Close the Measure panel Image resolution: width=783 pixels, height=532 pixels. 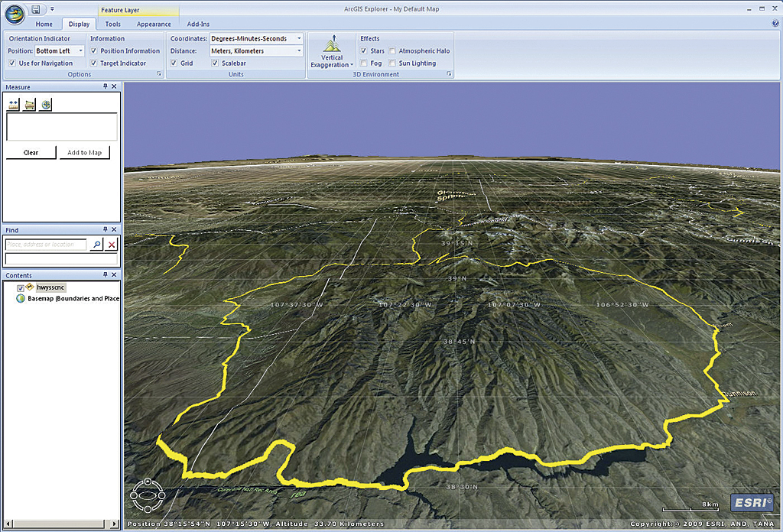click(115, 86)
